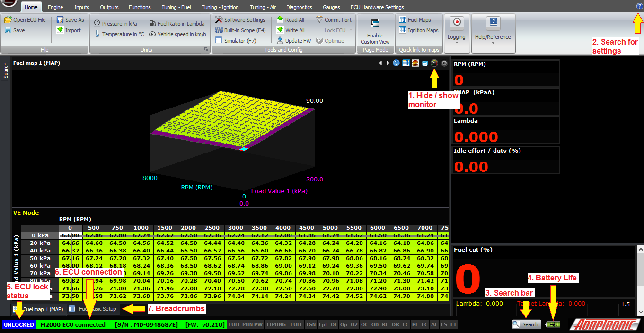The width and height of the screenshot is (644, 333).
Task: Open Ignition Maps quick link
Action: coord(419,30)
